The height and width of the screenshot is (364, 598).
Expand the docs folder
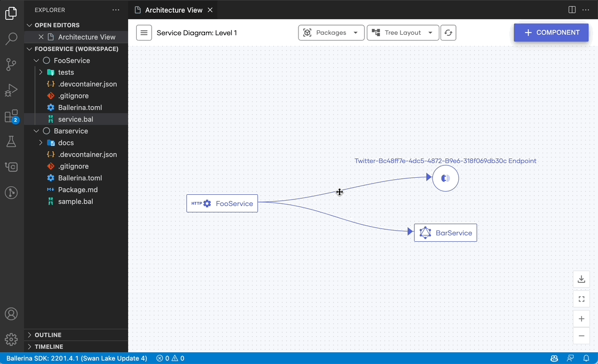click(x=41, y=143)
